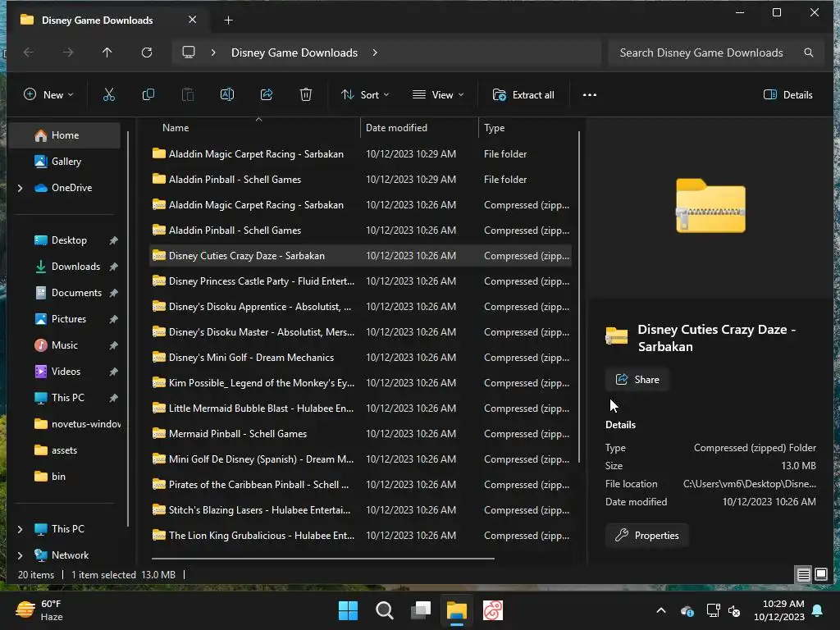Viewport: 840px width, 630px height.
Task: Open the View dropdown
Action: click(438, 95)
